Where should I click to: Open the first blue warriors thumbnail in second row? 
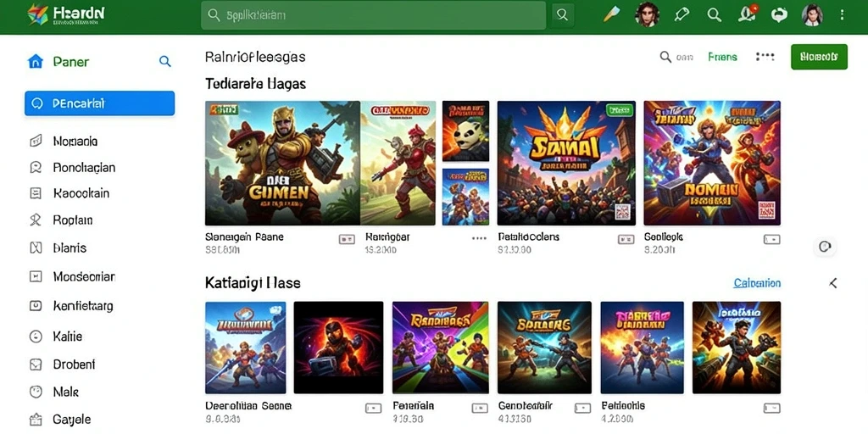(x=245, y=347)
